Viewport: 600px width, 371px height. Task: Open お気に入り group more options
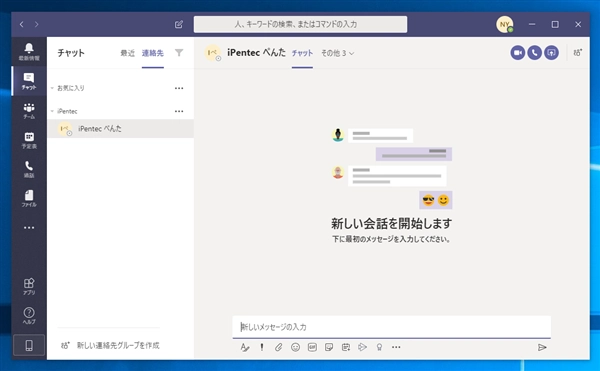[x=179, y=88]
